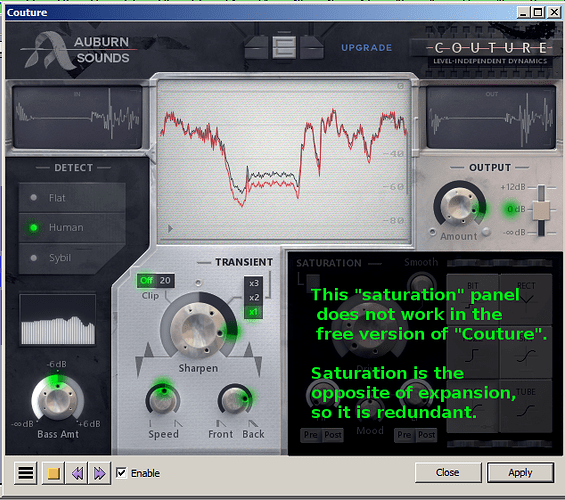Screen dimensions: 565x500
Task: Click the +12dB fader label
Action: (x=513, y=187)
